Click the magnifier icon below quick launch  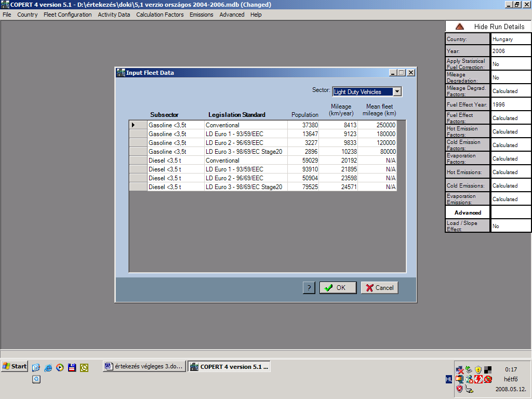pos(36,379)
